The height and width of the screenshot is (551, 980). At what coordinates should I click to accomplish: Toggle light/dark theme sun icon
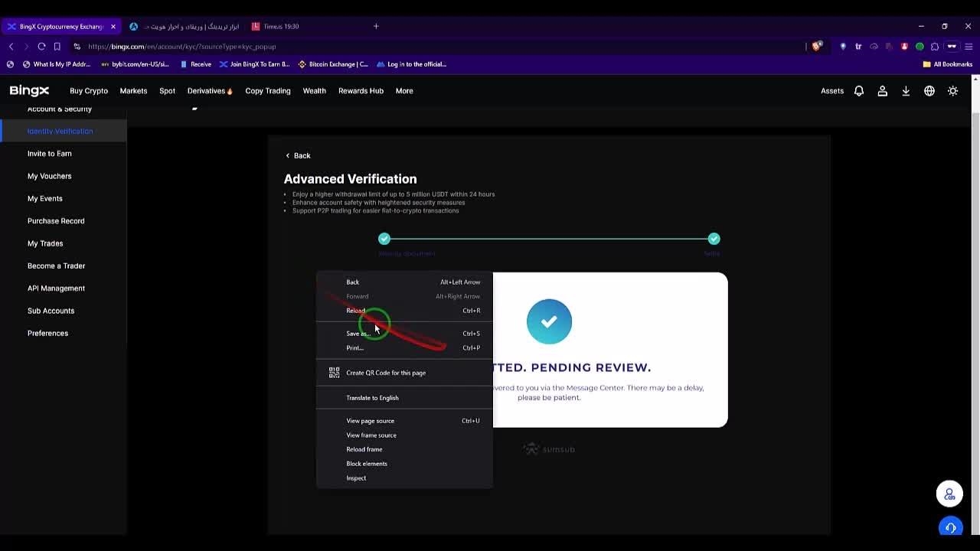(952, 91)
